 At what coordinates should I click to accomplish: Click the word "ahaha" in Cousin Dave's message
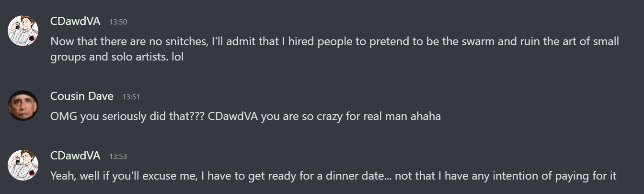425,116
